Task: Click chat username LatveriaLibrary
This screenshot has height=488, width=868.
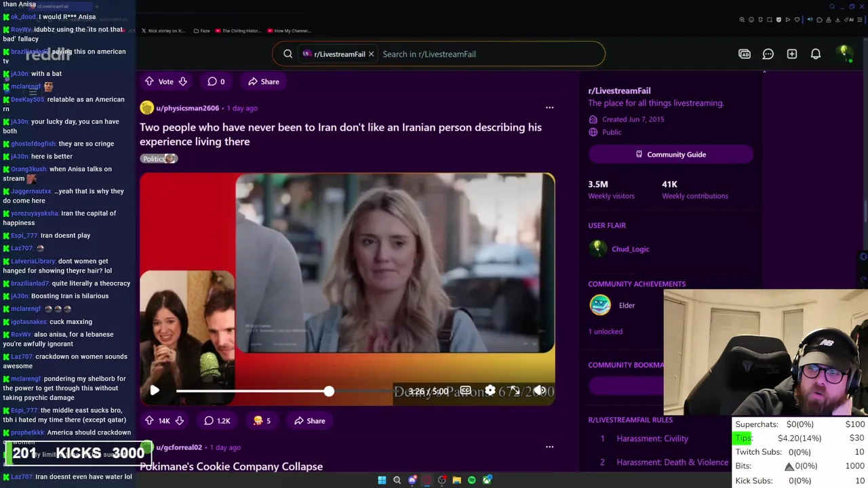Action: pyautogui.click(x=33, y=261)
